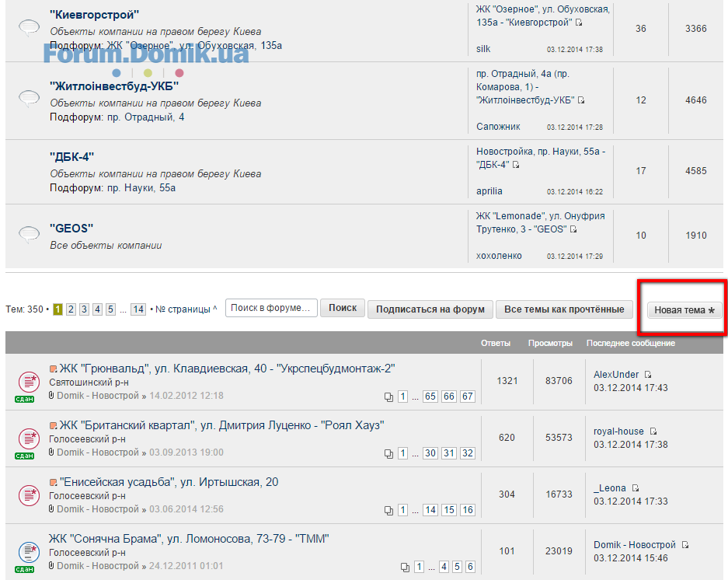Click blue topic status icon for Сонячна Брама
This screenshot has width=728, height=580.
click(29, 553)
